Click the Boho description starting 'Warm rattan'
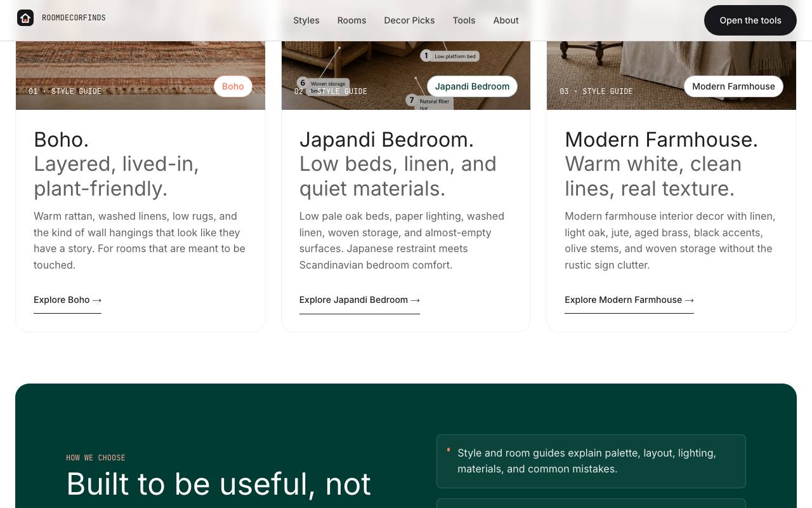The image size is (812, 508). tap(140, 241)
